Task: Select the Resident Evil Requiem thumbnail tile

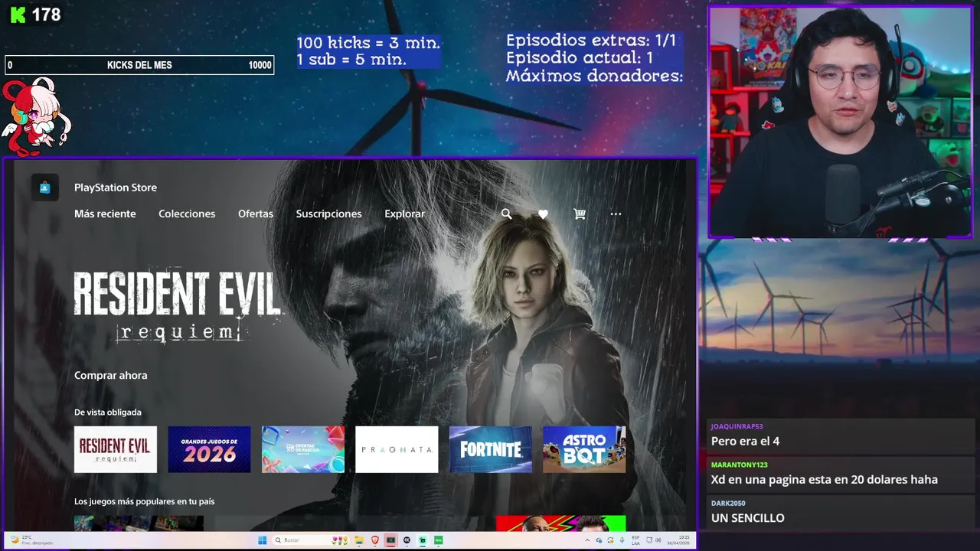Action: click(x=116, y=449)
